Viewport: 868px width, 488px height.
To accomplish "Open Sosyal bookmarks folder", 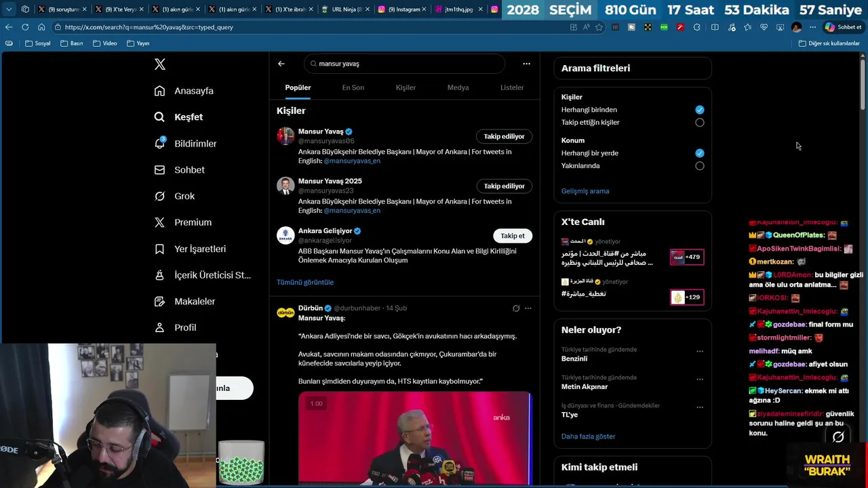I will (x=37, y=43).
